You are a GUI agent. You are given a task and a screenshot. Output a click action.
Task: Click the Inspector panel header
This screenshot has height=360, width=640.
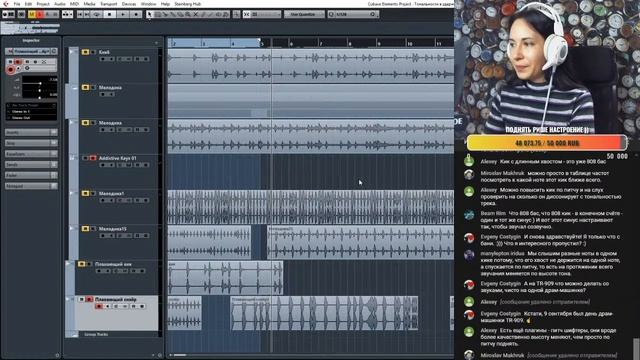coord(31,40)
